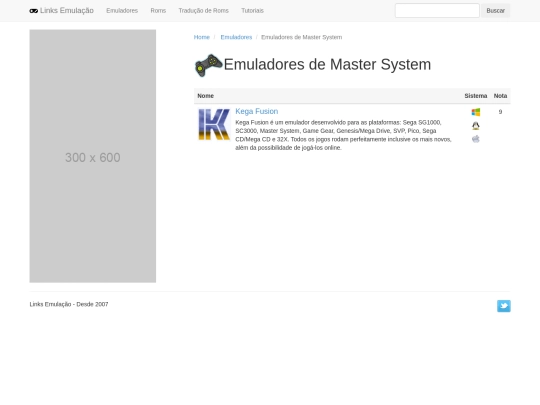Open Emuladores breadcrumb link

click(x=236, y=37)
